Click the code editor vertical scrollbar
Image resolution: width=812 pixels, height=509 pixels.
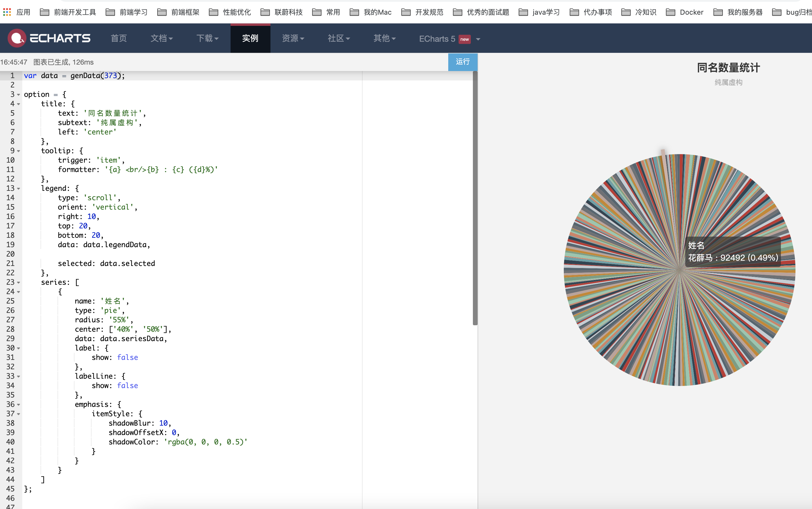475,199
